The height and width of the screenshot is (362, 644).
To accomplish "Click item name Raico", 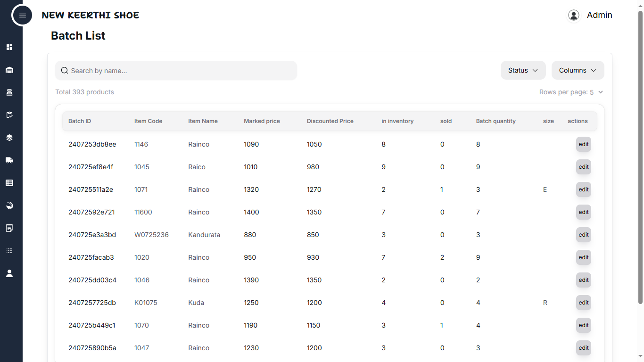I will coord(197,167).
